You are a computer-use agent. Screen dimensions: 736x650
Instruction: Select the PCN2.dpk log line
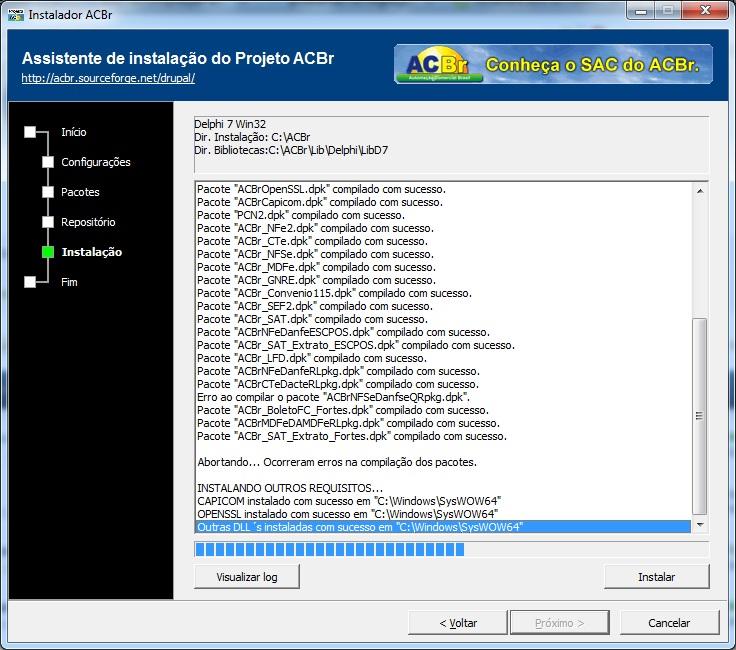443,215
